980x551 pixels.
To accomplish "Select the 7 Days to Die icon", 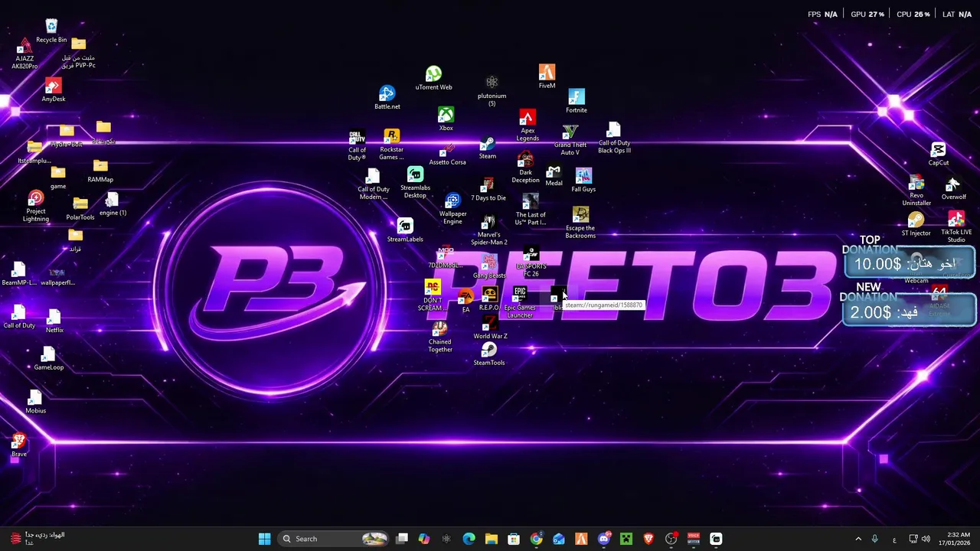I will pos(488,190).
